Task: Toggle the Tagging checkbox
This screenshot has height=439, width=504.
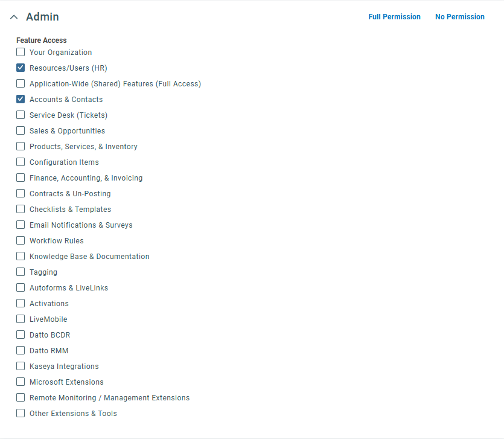Action: 21,272
